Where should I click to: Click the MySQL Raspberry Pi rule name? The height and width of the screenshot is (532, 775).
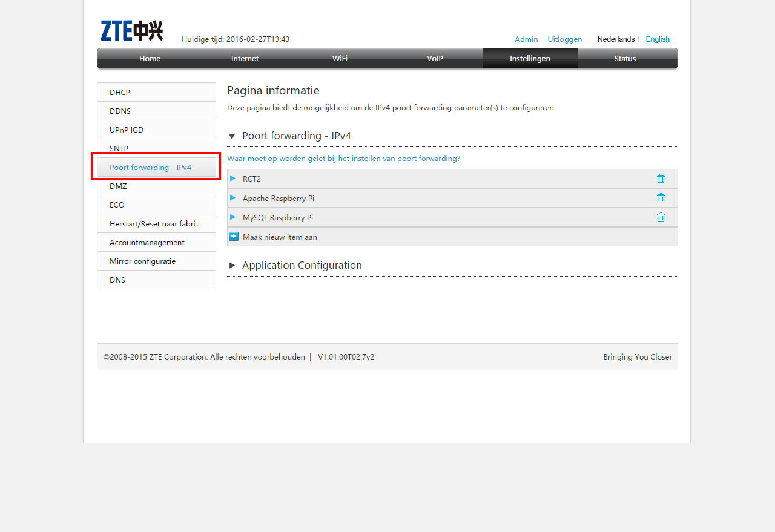[x=278, y=217]
